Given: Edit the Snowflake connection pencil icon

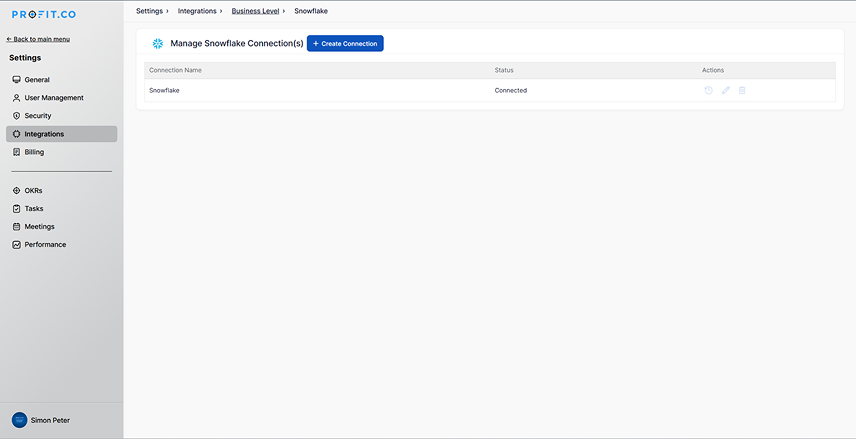Looking at the screenshot, I should [726, 91].
